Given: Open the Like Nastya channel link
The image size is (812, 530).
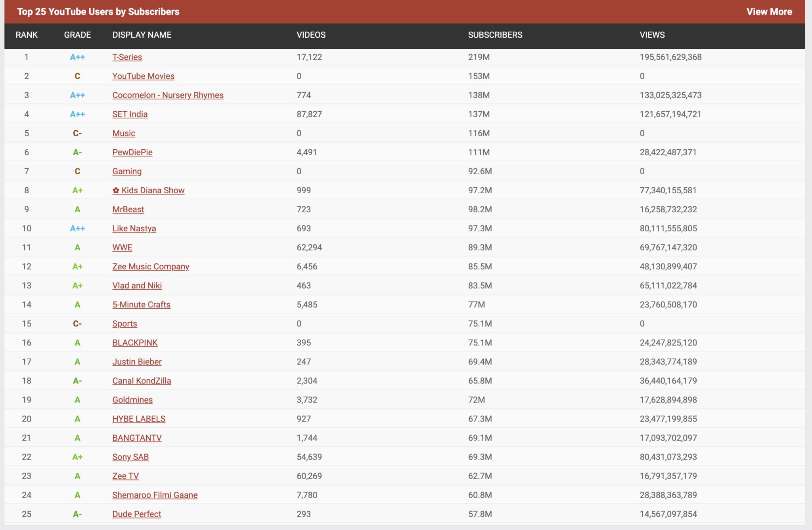Looking at the screenshot, I should coord(134,229).
